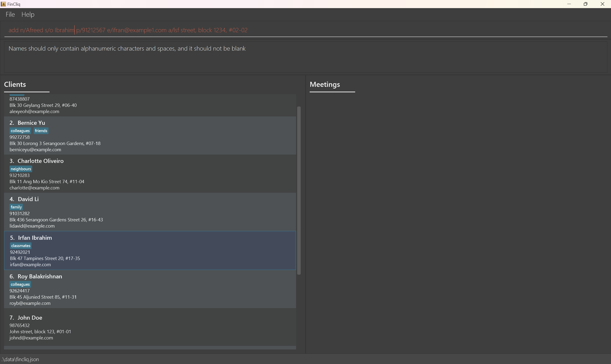Select the Roy Balakrishnan client card
The height and width of the screenshot is (364, 611).
(150, 289)
